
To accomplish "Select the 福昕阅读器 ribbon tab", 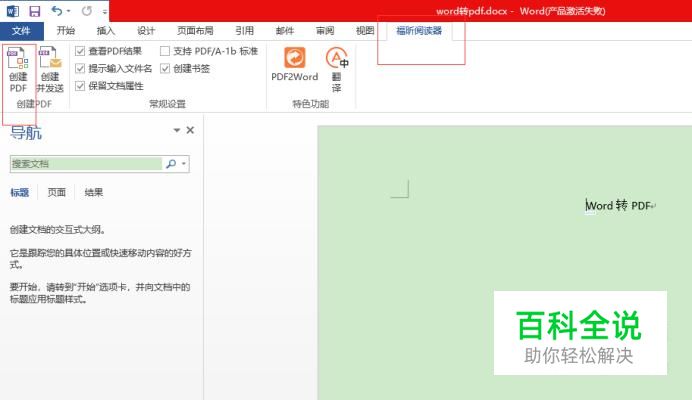I will coord(419,30).
